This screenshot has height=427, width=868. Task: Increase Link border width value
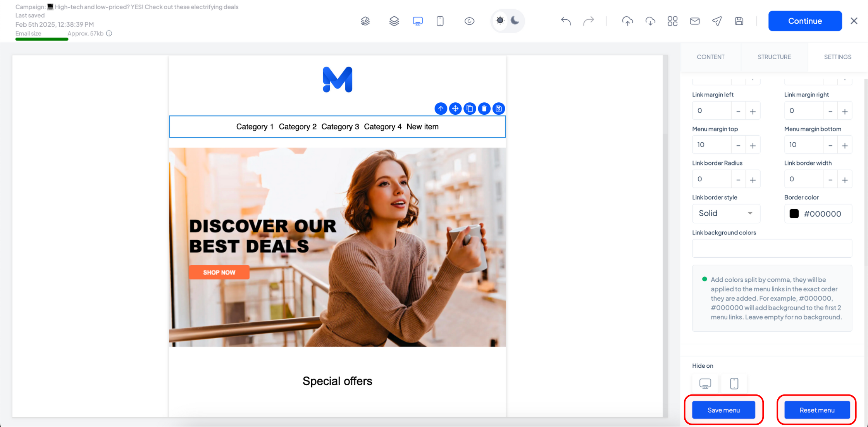845,180
